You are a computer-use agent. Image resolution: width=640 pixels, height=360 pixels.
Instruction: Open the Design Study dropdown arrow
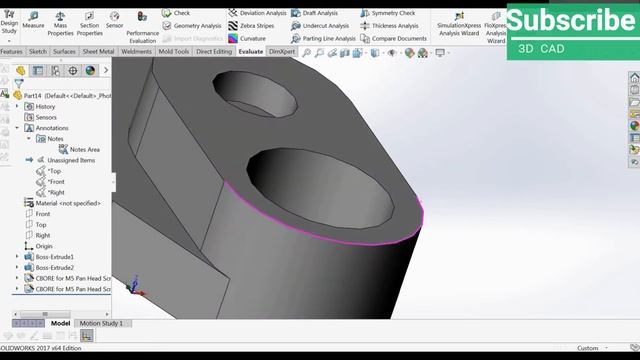point(9,41)
